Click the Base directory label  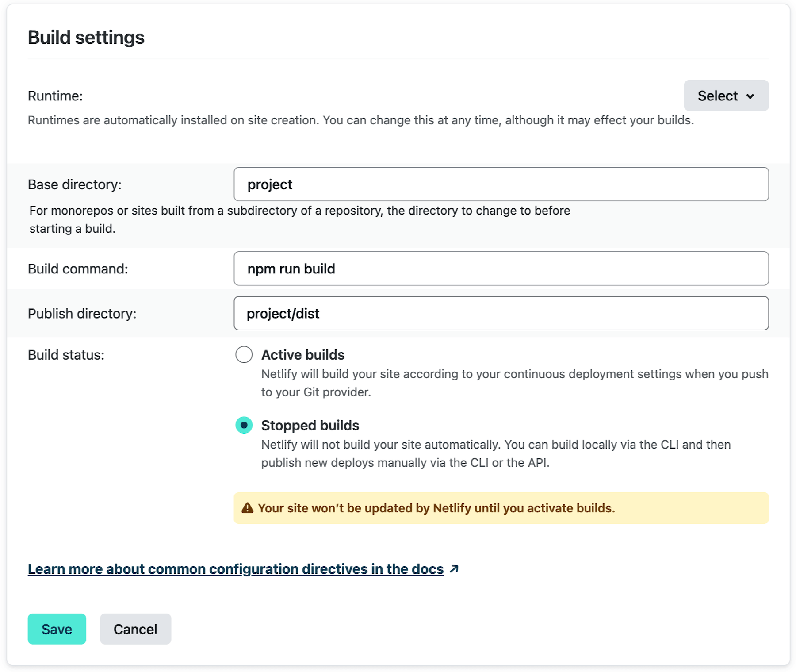(x=74, y=184)
